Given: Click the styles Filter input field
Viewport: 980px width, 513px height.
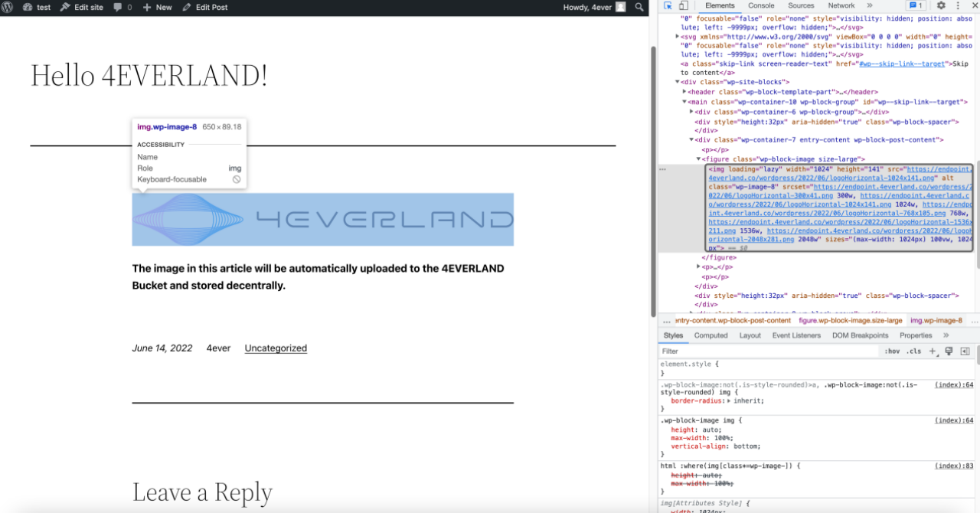Looking at the screenshot, I should click(769, 351).
